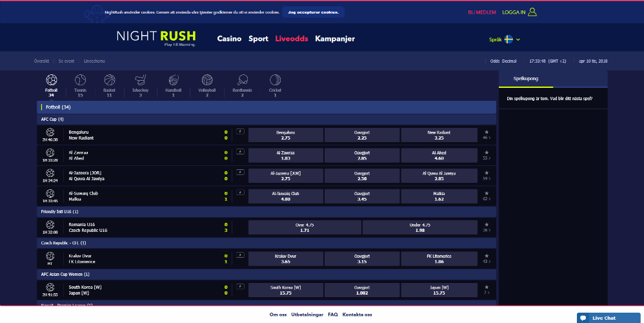644x323 pixels.
Task: Favorite the Al Zawraa vs Al Ahed match
Action: click(487, 152)
